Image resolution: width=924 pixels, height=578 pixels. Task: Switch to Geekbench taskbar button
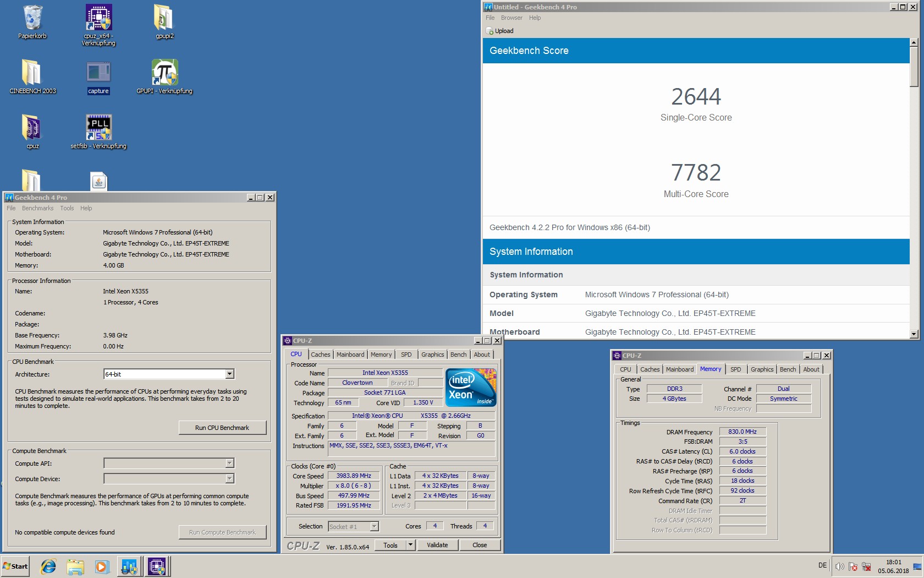point(129,566)
